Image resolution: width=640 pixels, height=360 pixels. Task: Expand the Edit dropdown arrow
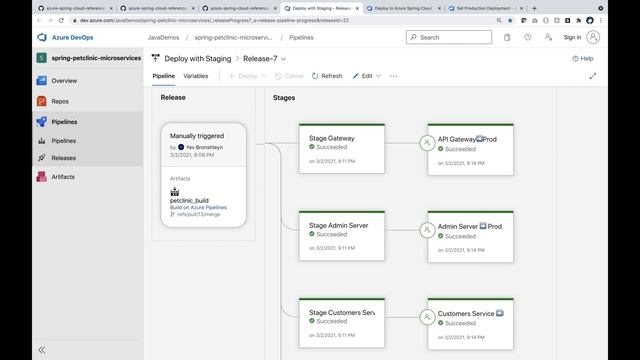(x=378, y=76)
